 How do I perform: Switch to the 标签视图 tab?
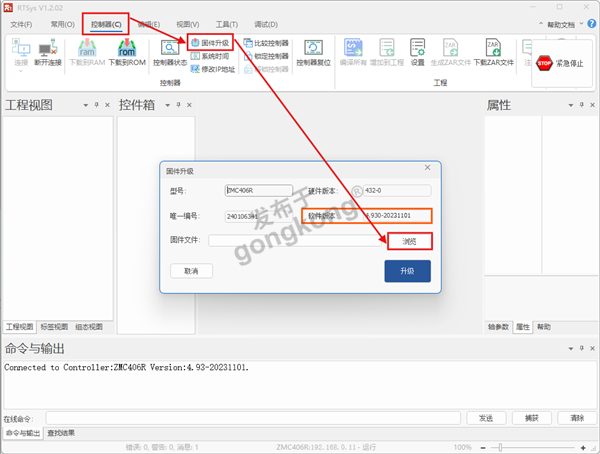pos(54,327)
